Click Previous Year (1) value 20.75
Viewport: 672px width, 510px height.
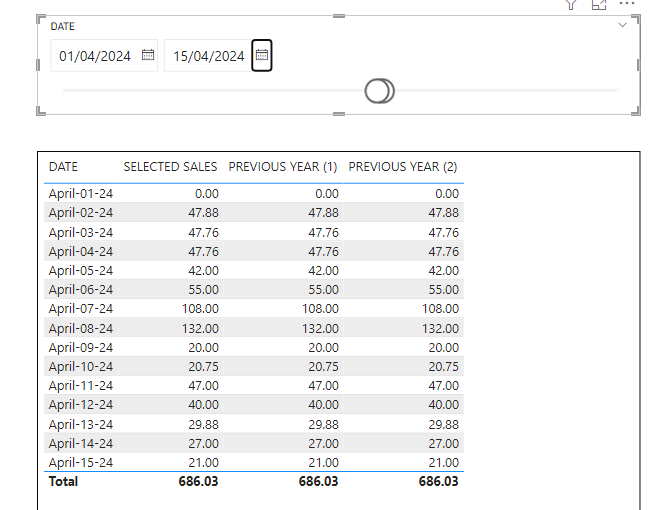pos(324,366)
